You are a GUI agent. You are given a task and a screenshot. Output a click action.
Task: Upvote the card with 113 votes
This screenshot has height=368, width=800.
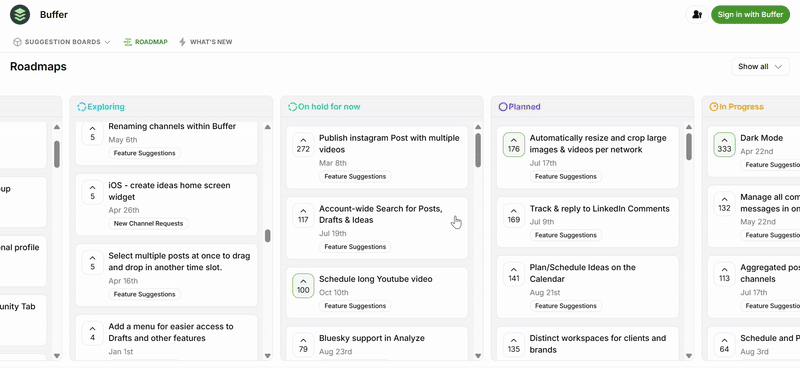pos(724,274)
